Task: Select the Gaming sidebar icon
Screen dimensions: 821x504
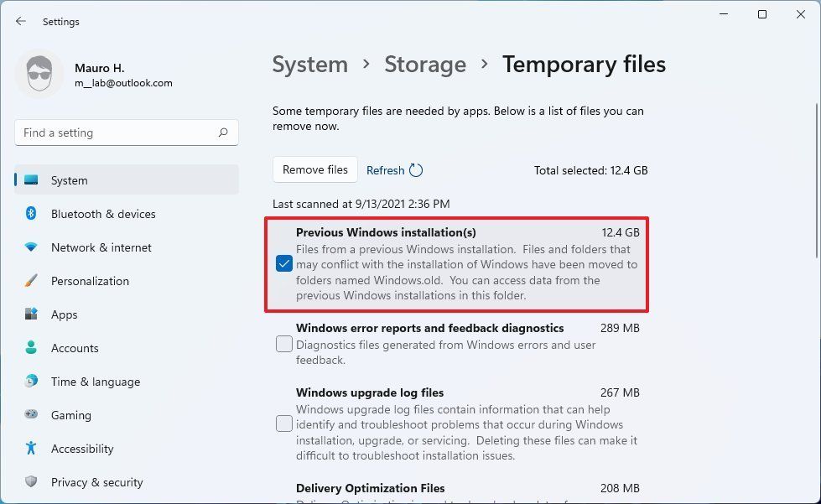Action: pos(33,415)
